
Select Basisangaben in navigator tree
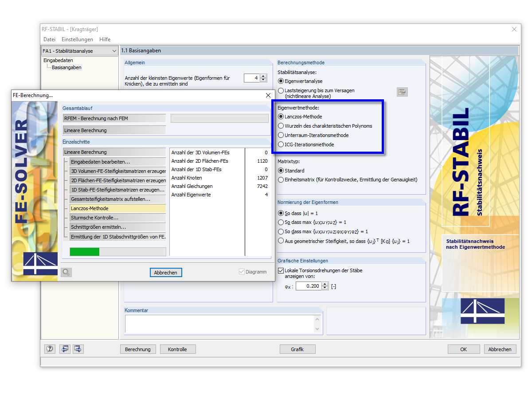click(x=66, y=67)
